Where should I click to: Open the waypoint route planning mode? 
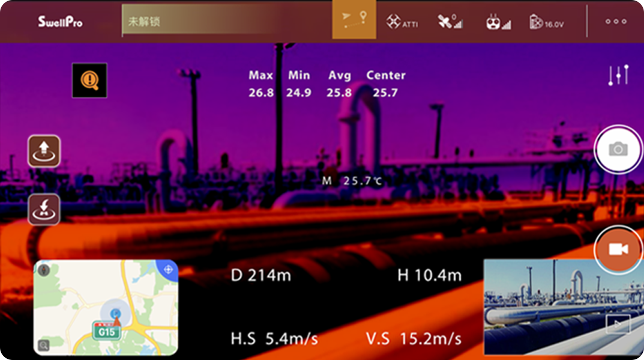tap(354, 21)
